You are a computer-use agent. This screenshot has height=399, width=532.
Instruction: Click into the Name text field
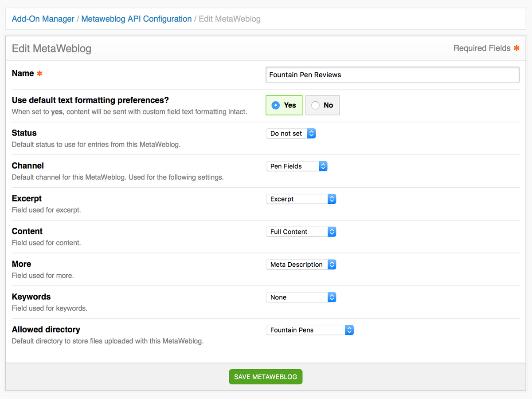[x=392, y=75]
